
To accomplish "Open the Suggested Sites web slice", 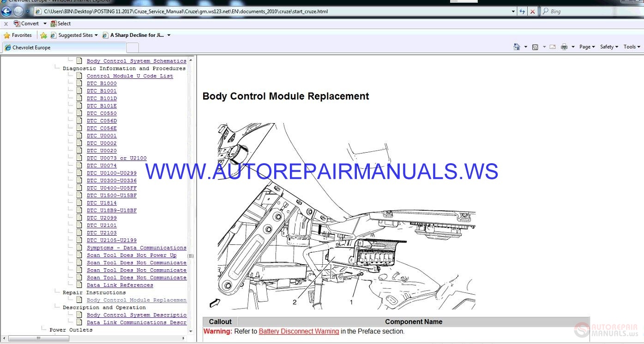I will tap(74, 35).
